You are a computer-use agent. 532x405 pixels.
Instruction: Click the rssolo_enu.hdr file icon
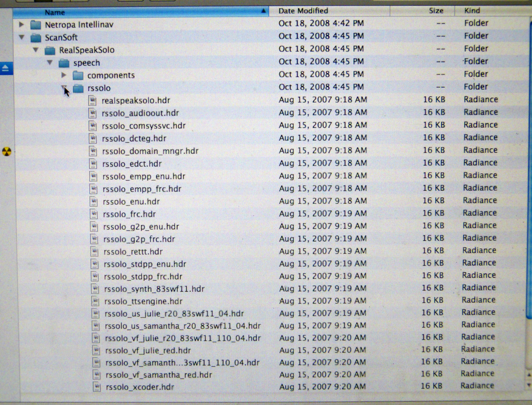coord(94,202)
